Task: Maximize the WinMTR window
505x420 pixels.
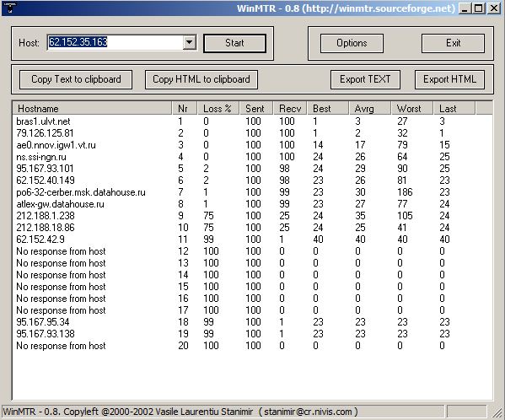Action: pos(479,8)
